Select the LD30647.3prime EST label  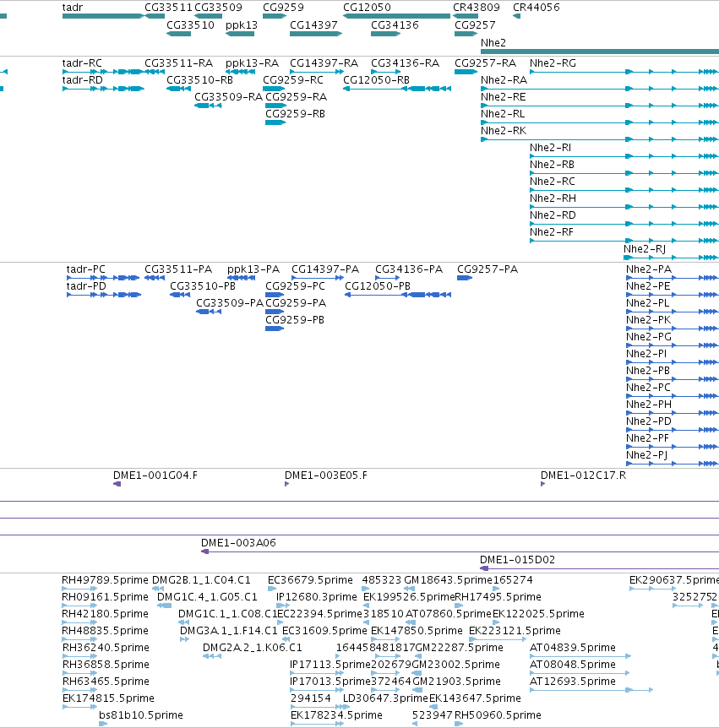click(x=385, y=698)
